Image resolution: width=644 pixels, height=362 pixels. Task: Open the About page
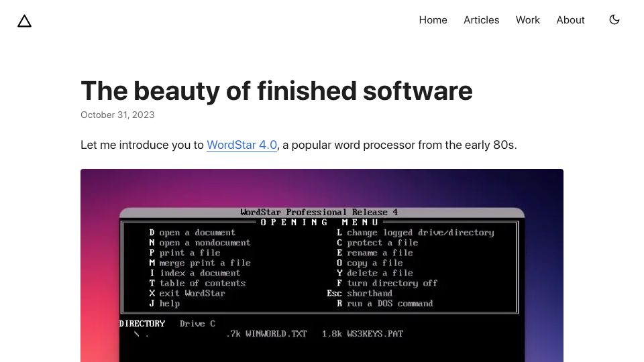pyautogui.click(x=570, y=19)
